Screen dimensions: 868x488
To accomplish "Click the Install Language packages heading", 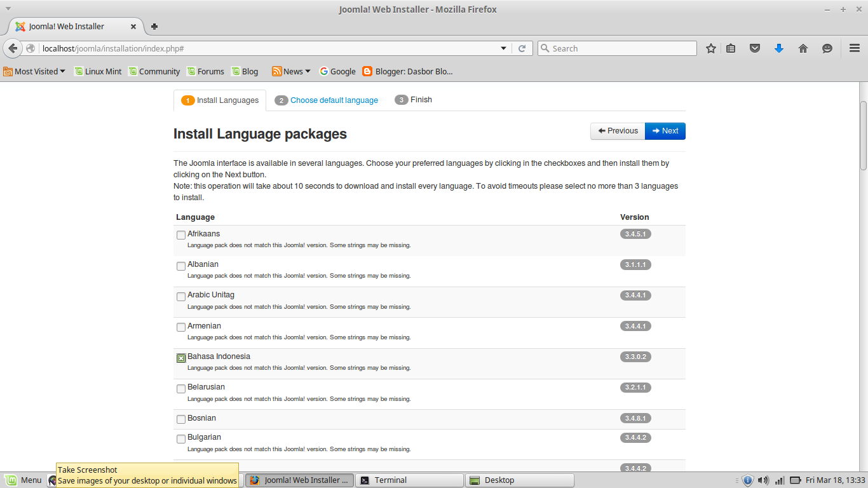I will click(x=260, y=134).
